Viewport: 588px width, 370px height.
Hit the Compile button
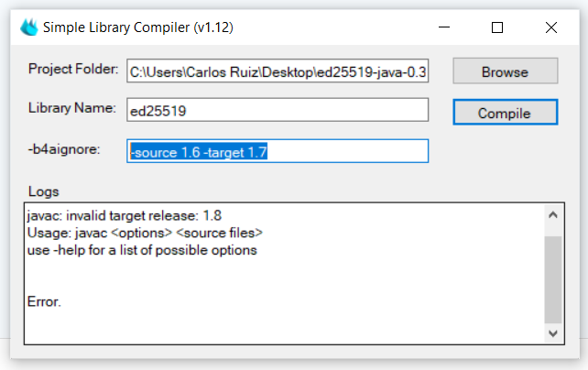pyautogui.click(x=505, y=113)
